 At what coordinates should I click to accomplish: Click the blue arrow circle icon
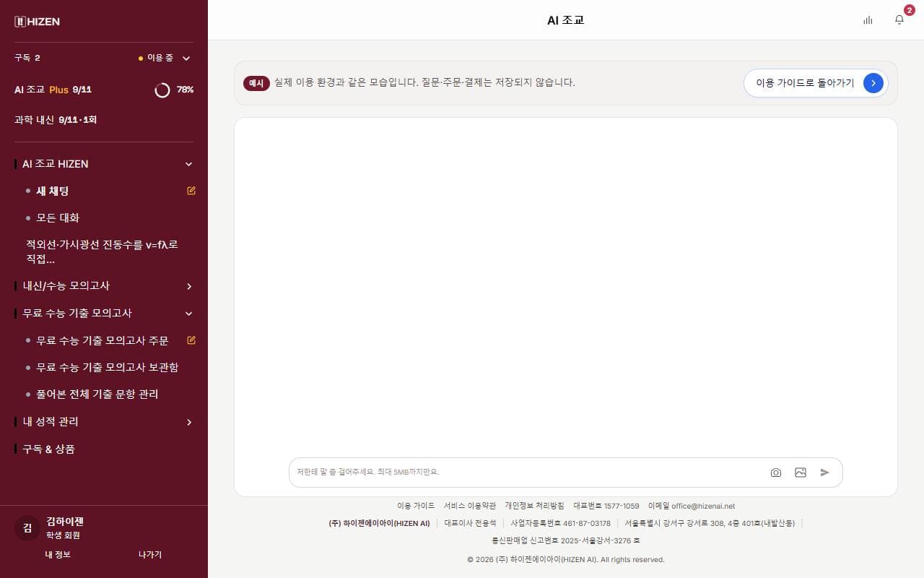[x=873, y=83]
